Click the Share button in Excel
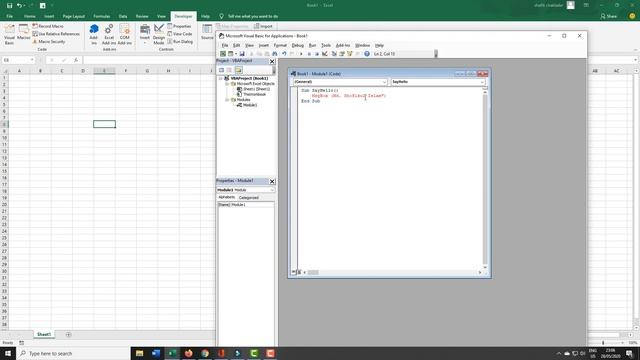Viewport: 640px width, 360px height. [x=609, y=16]
